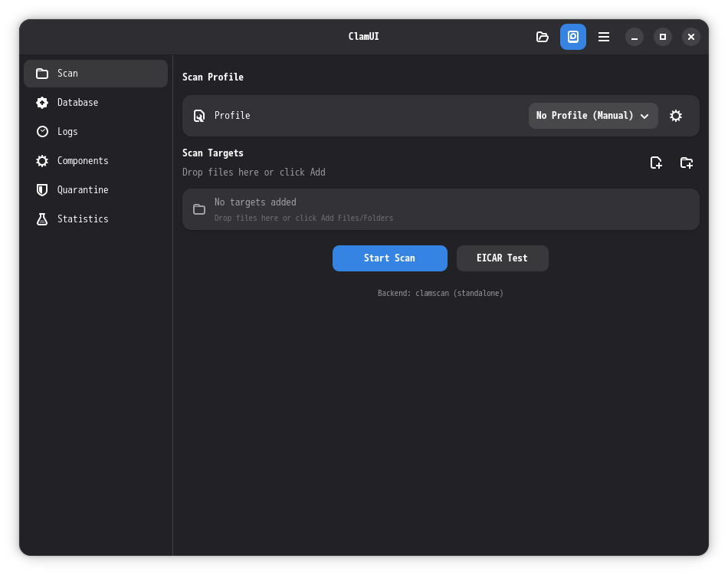Expand the No Profile (Manual) dropdown
Screen dimensions: 728x575
[593, 116]
